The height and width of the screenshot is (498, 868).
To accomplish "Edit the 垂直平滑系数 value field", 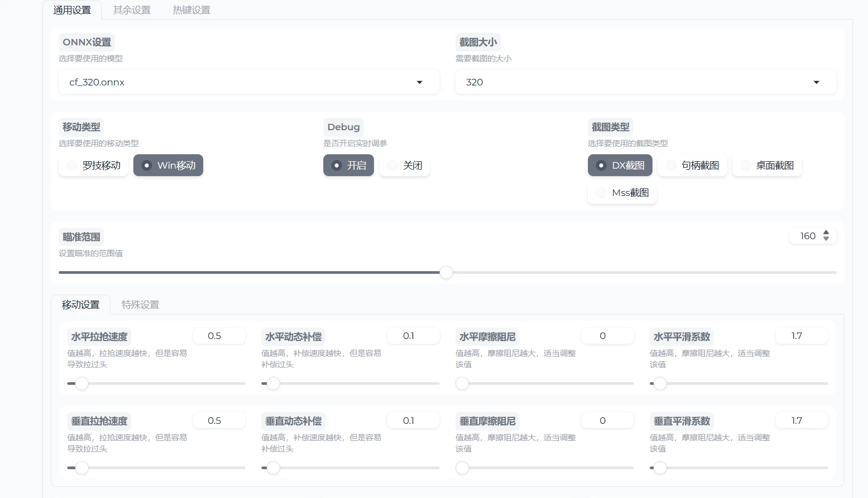I will (x=801, y=420).
